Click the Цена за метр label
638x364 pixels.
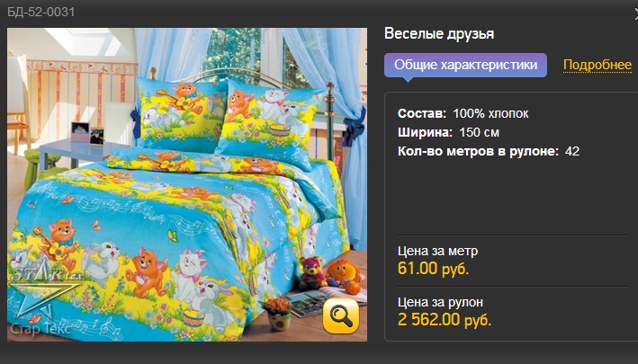pos(438,251)
